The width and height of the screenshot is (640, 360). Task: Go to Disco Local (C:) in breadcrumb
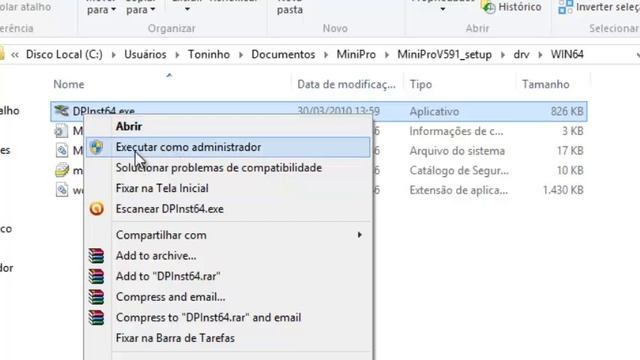click(x=64, y=55)
